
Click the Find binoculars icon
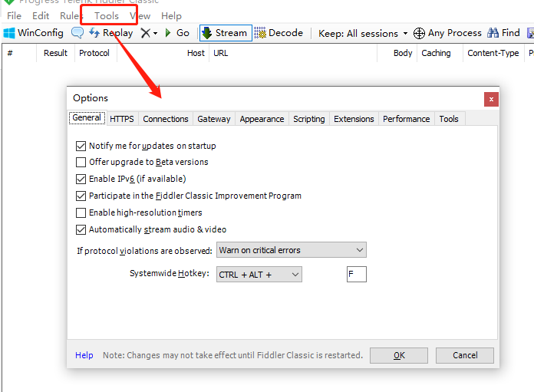click(493, 33)
